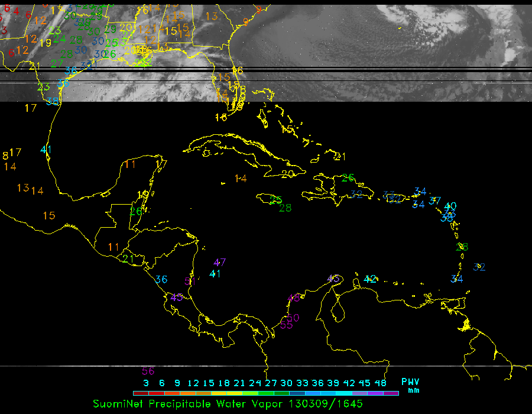Select the green 26 reading near Belize
The image size is (532, 414).
[x=136, y=211]
